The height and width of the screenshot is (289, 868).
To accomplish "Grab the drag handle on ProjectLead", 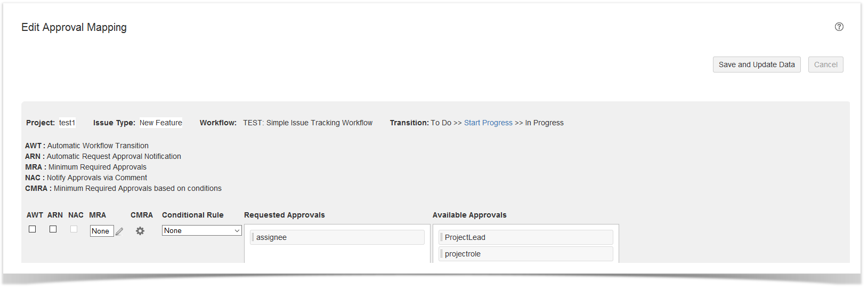I will (441, 237).
